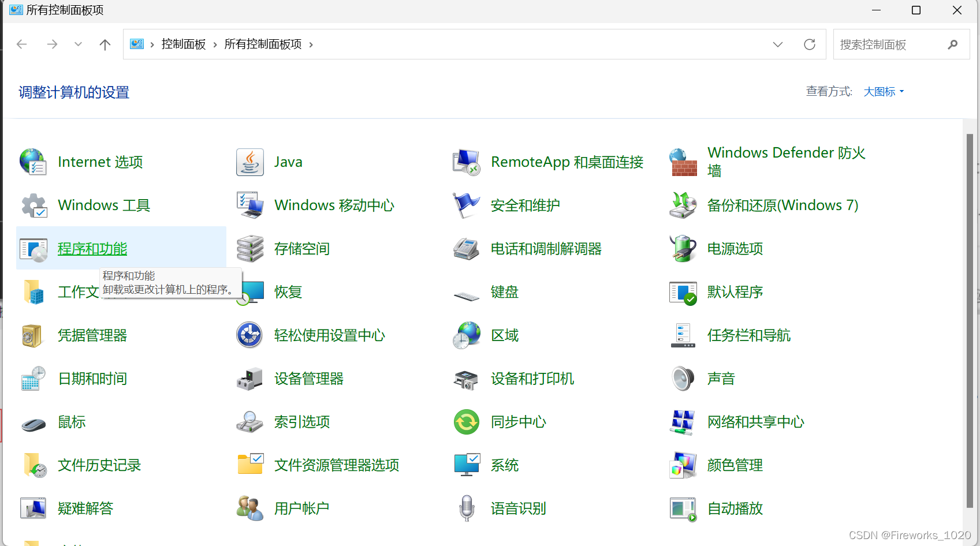Click the 安全和维护 flag icon
Image resolution: width=980 pixels, height=546 pixels.
coord(467,205)
